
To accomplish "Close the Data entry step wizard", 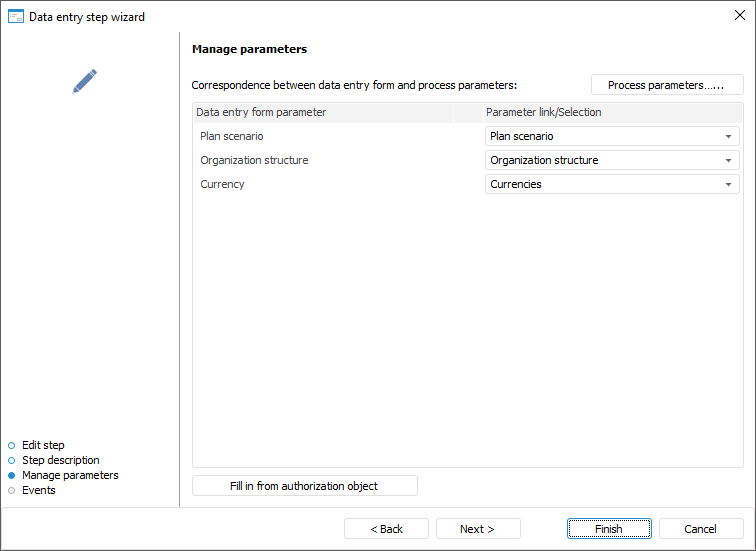I will [739, 15].
